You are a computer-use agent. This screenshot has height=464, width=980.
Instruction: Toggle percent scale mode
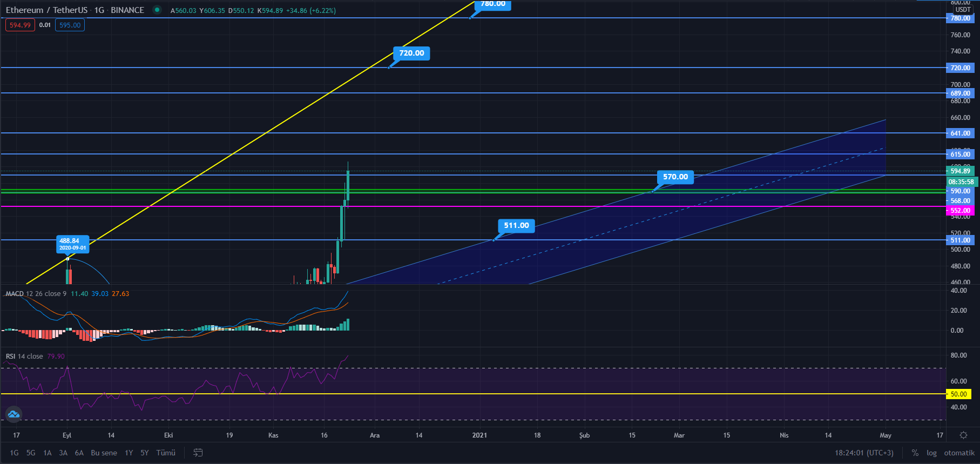[915, 453]
